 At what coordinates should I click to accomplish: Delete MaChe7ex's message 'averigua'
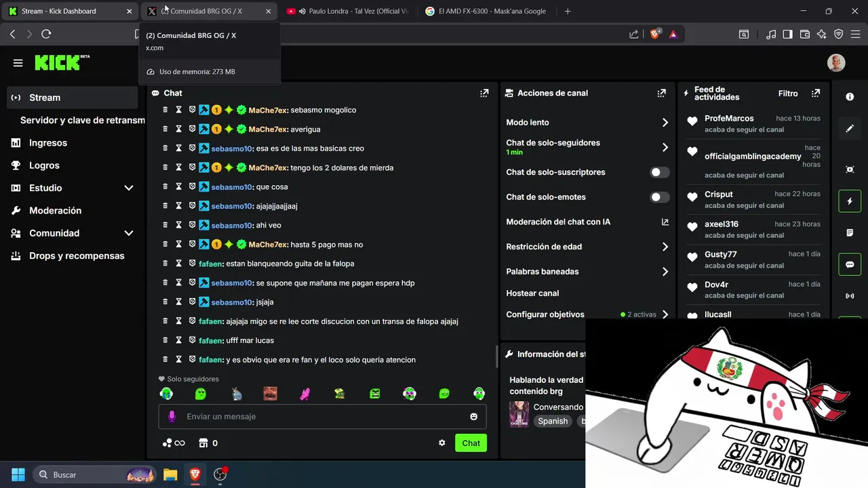[165, 129]
